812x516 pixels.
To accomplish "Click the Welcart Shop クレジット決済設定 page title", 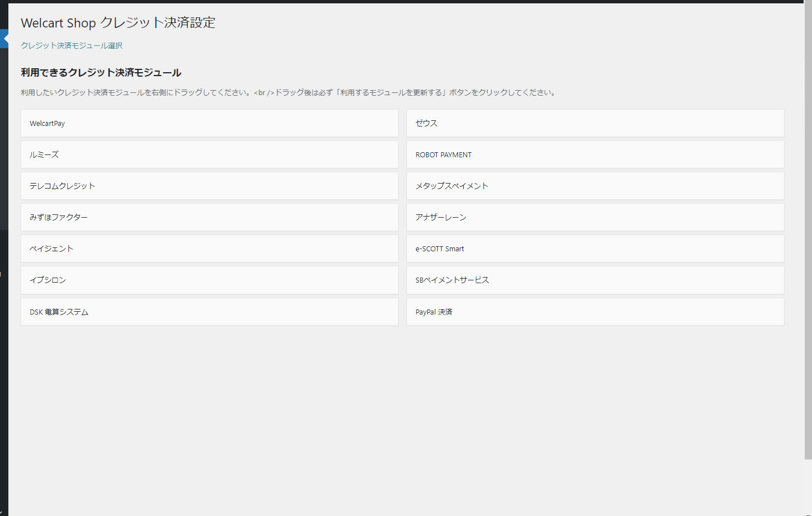I will (x=118, y=23).
